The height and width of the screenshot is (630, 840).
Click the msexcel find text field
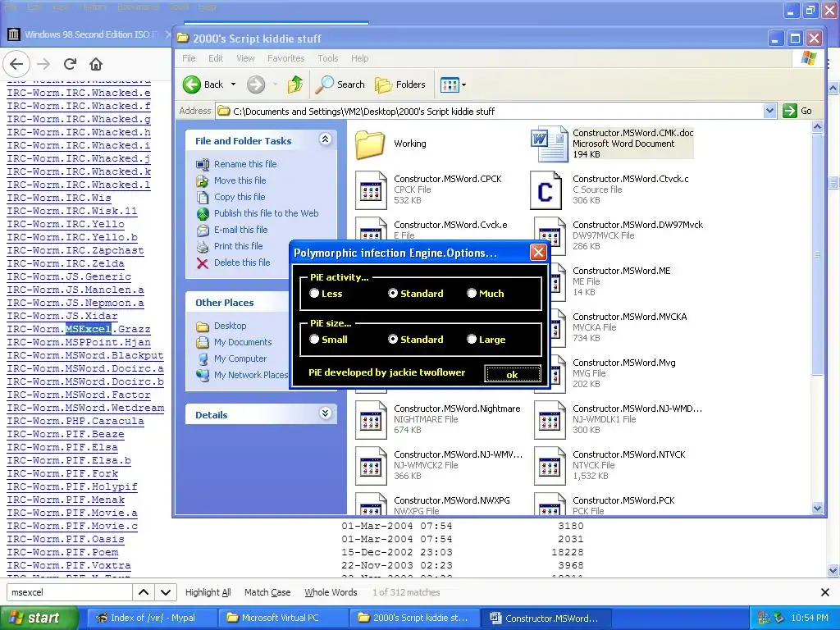click(x=69, y=592)
